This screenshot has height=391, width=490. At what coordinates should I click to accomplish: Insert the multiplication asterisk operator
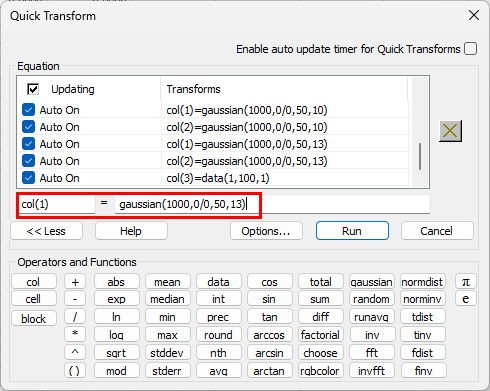point(75,334)
